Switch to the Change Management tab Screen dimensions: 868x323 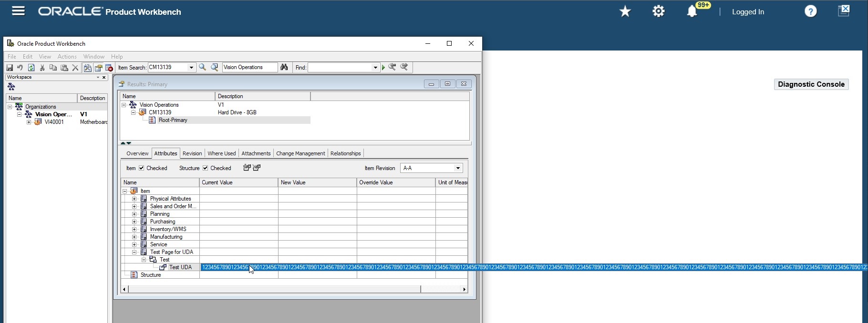(300, 153)
